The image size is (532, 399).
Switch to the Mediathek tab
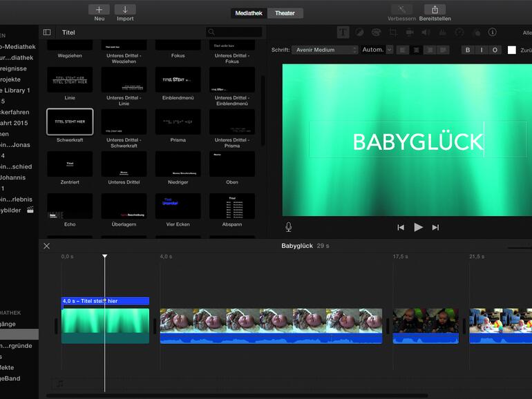[x=249, y=13]
